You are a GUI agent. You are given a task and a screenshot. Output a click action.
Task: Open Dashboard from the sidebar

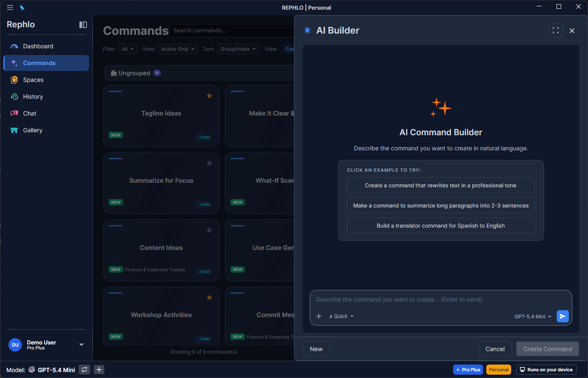[46, 46]
